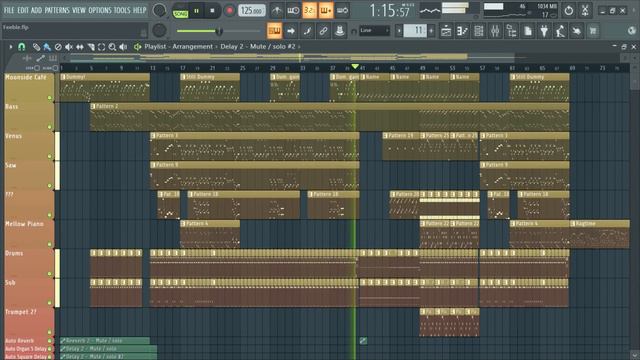Click the song position slider
640x360 pixels.
tap(218, 31)
